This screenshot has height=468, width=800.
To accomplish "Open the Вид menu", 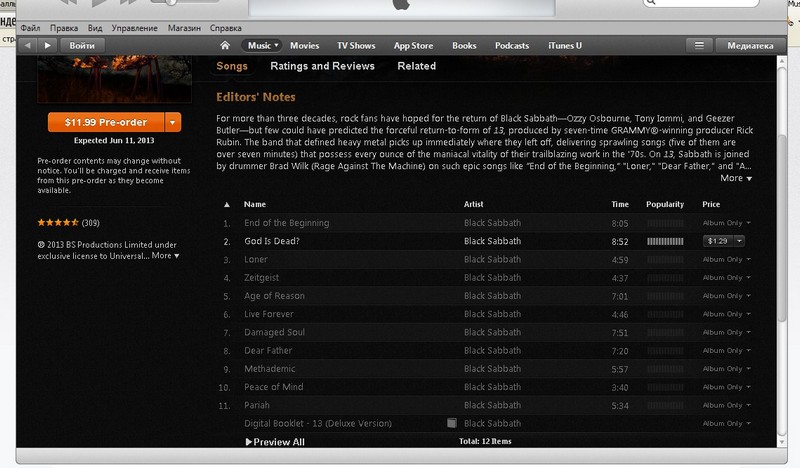I will (x=95, y=28).
